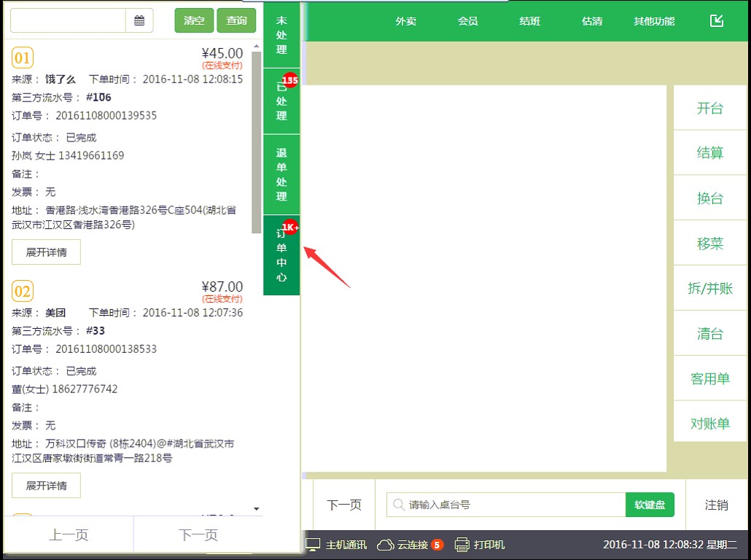Open the 外卖 menu

click(x=406, y=21)
